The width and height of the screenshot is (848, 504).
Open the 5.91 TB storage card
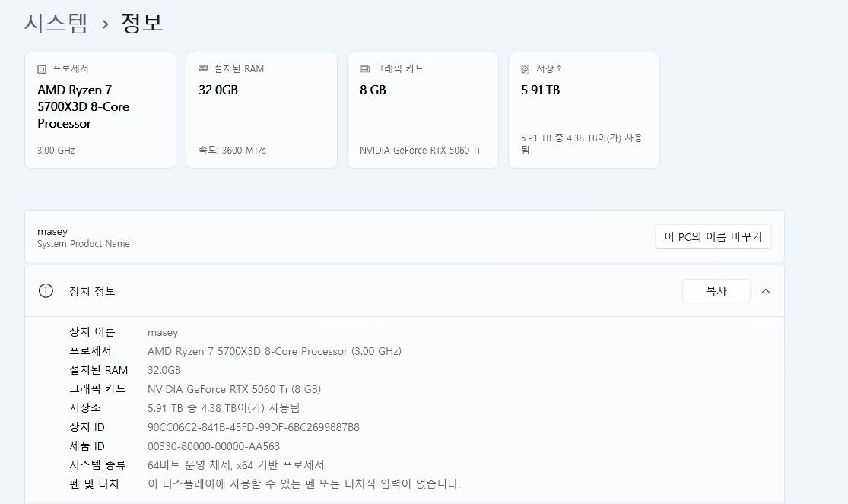pos(584,110)
